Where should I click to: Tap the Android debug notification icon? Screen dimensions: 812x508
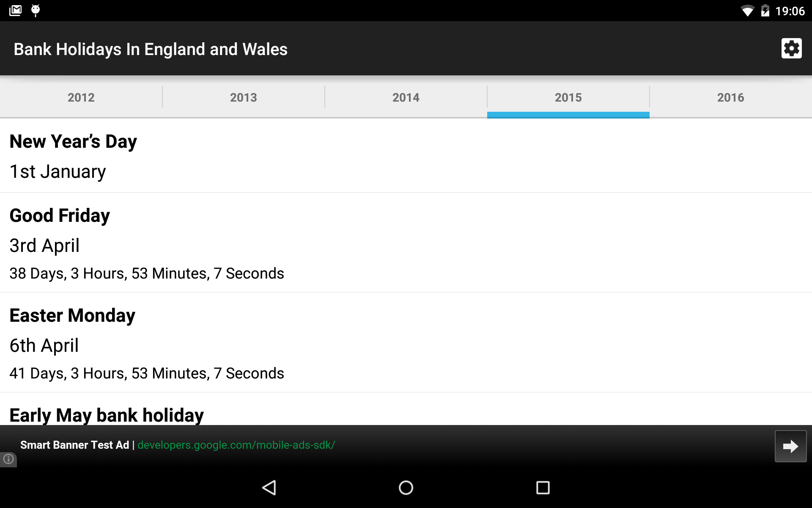pyautogui.click(x=36, y=10)
